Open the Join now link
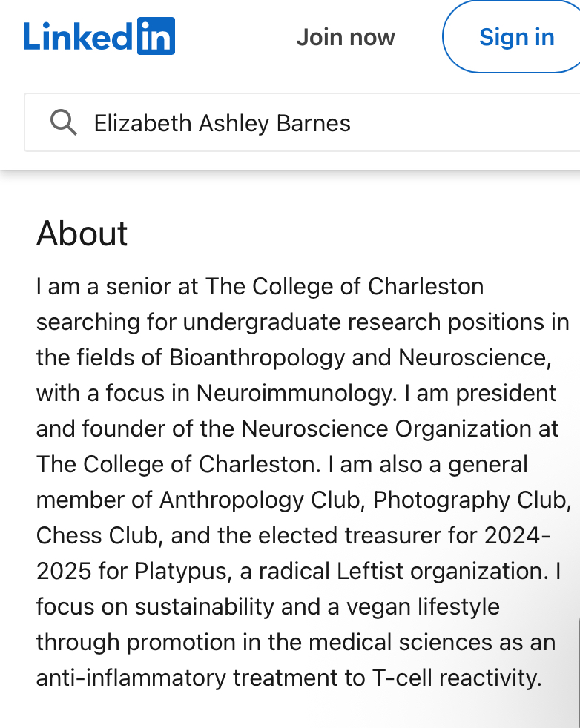This screenshot has height=728, width=580. click(346, 37)
